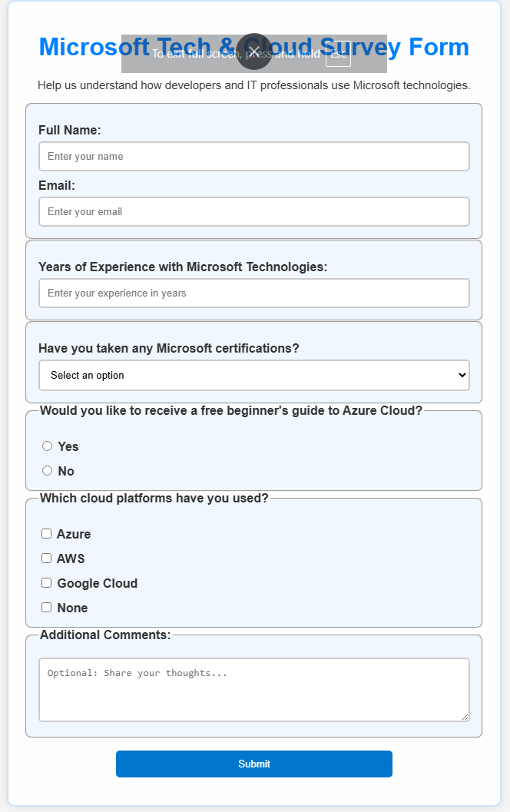Click the years of experience field
The height and width of the screenshot is (812, 510).
click(x=253, y=293)
